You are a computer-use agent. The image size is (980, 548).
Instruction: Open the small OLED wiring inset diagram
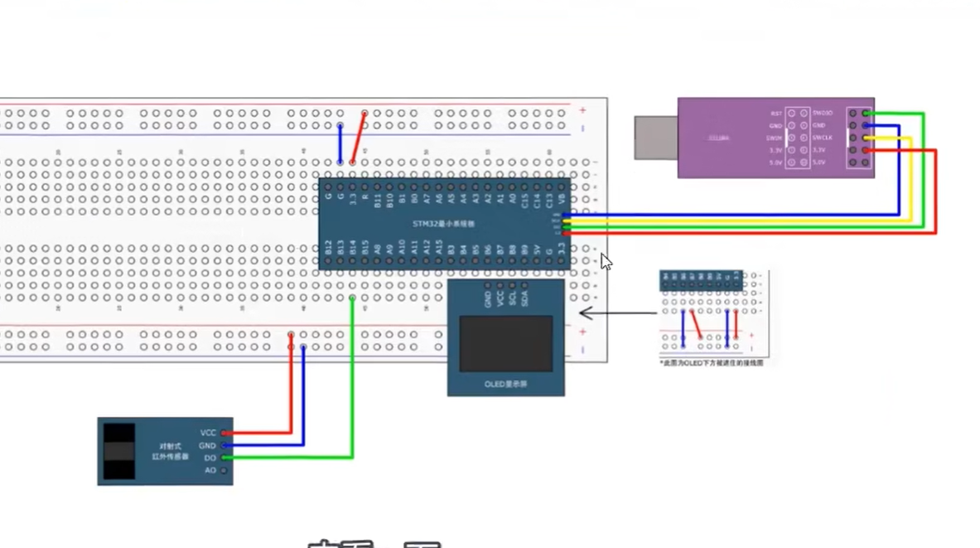[712, 313]
